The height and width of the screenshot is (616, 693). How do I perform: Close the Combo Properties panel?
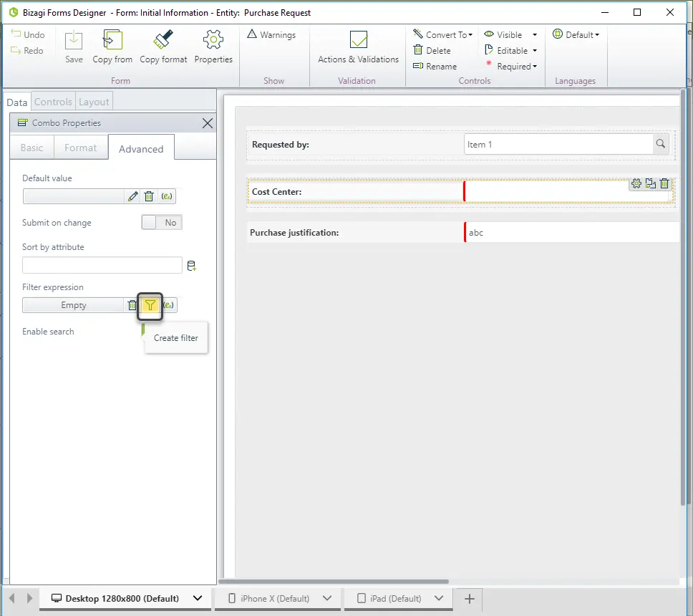(208, 123)
